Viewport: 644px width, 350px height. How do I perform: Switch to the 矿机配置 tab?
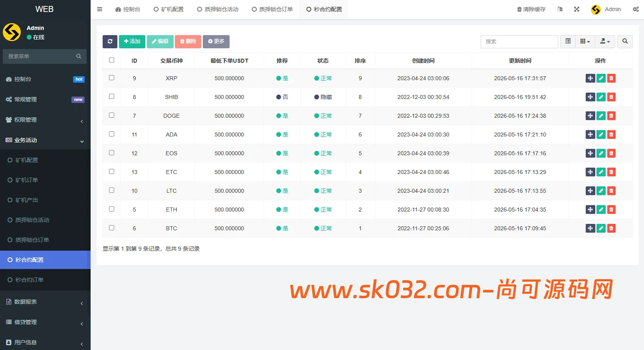[168, 9]
